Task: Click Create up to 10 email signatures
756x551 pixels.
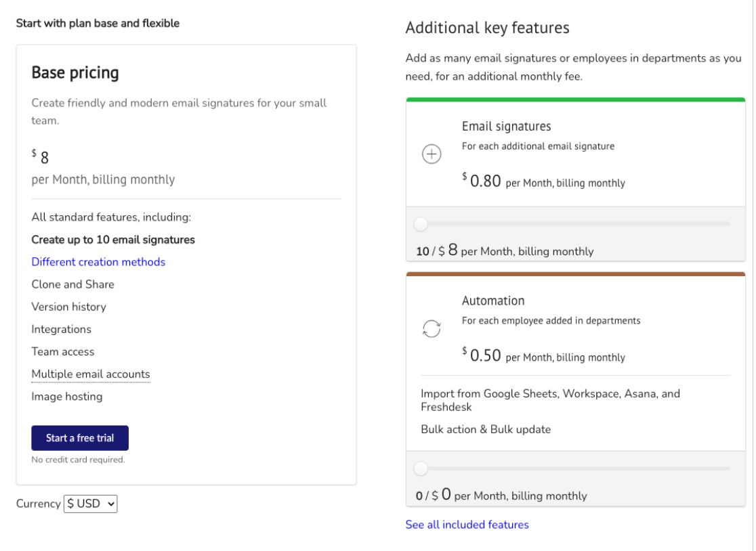Action: click(113, 240)
